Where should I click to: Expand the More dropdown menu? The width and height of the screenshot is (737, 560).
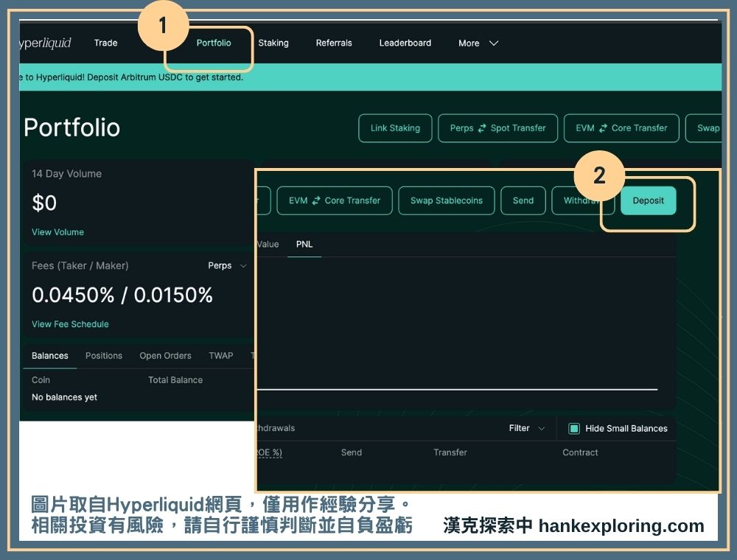pos(478,43)
